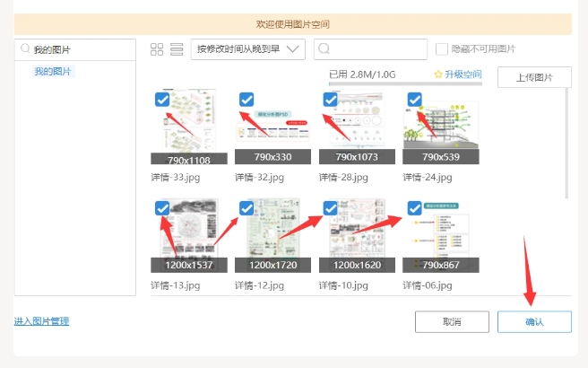Click file name 详情-06.jpg

pos(428,285)
